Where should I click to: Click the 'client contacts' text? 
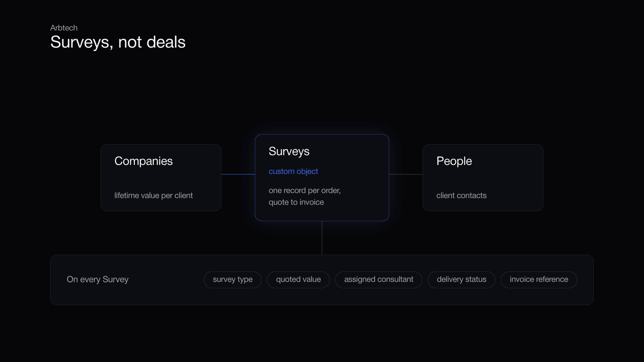pos(461,195)
